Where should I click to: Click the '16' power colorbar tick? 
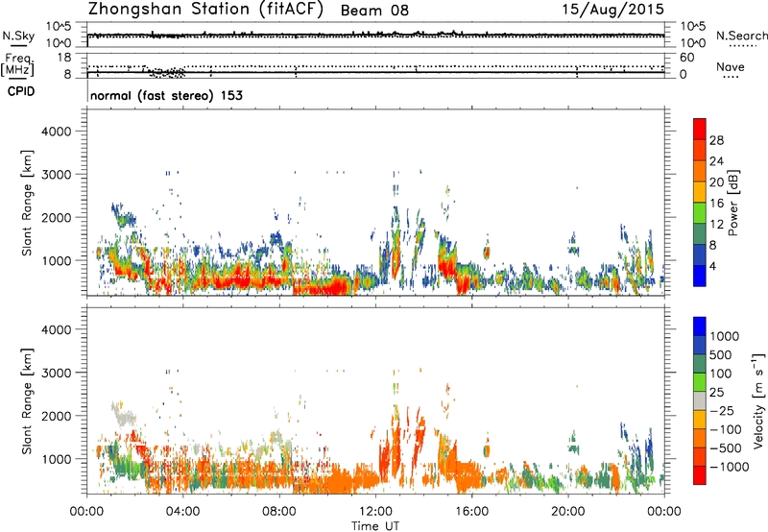coord(716,204)
